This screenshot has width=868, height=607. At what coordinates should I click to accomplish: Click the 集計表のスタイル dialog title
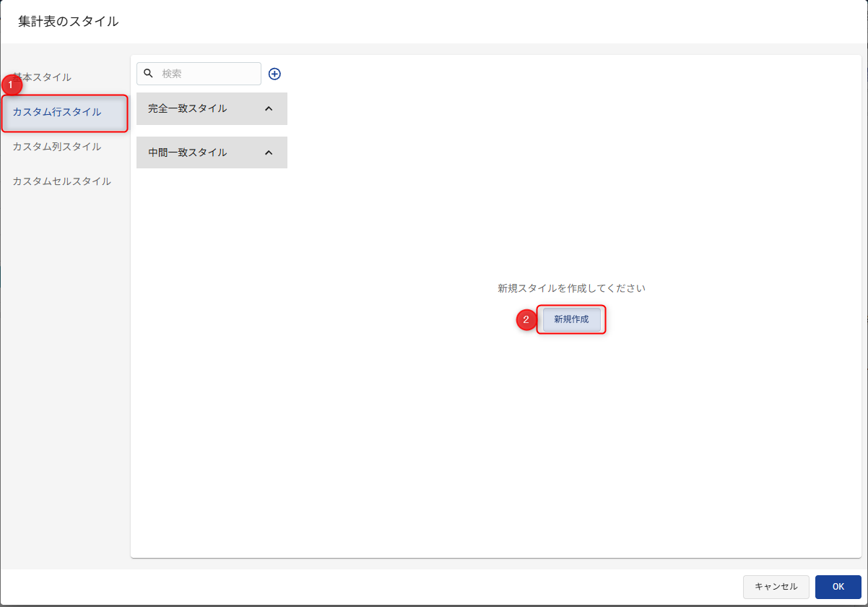tap(69, 22)
